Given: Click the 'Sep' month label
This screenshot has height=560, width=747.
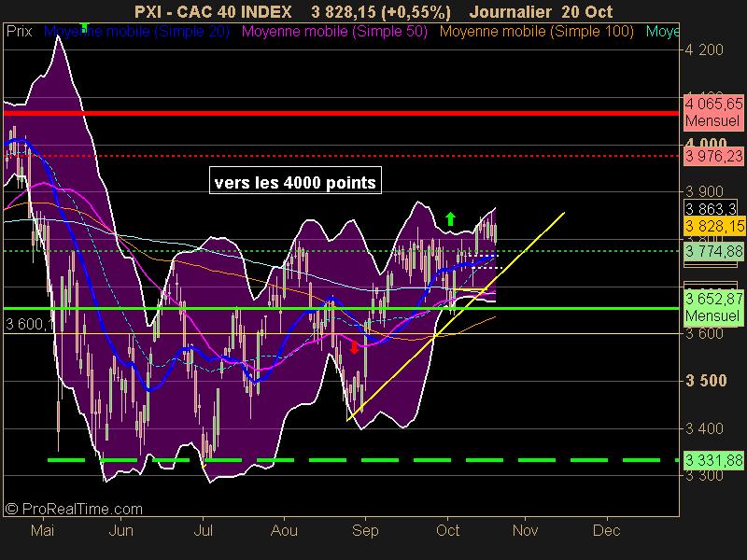Looking at the screenshot, I should click(x=365, y=530).
